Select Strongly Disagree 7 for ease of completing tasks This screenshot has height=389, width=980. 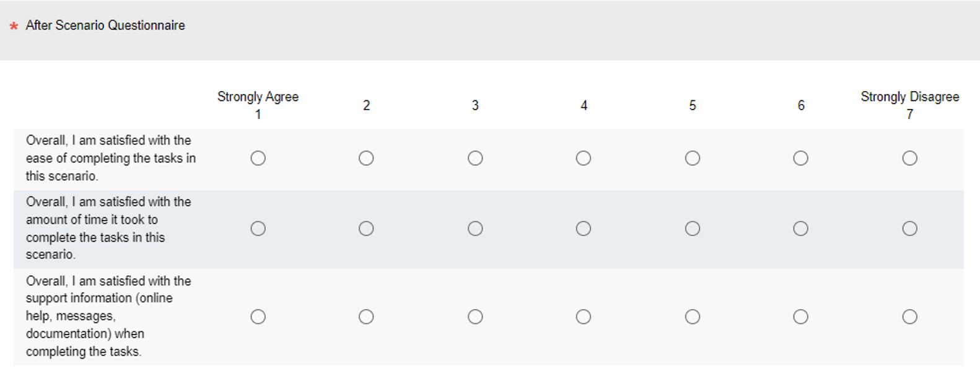coord(909,159)
